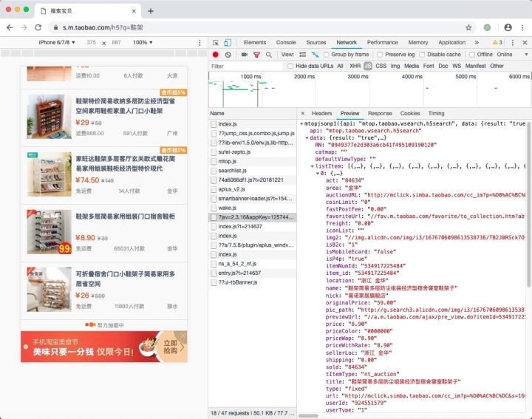This screenshot has height=419, width=532.
Task: Show more DevTools tabs chevron
Action: coord(477,43)
